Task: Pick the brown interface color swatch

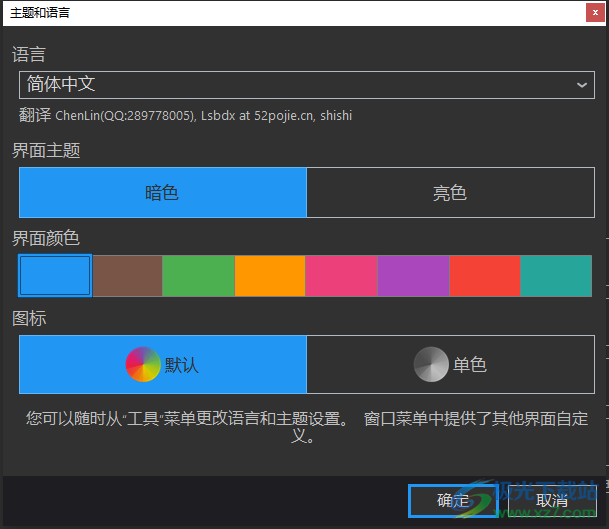Action: [127, 276]
